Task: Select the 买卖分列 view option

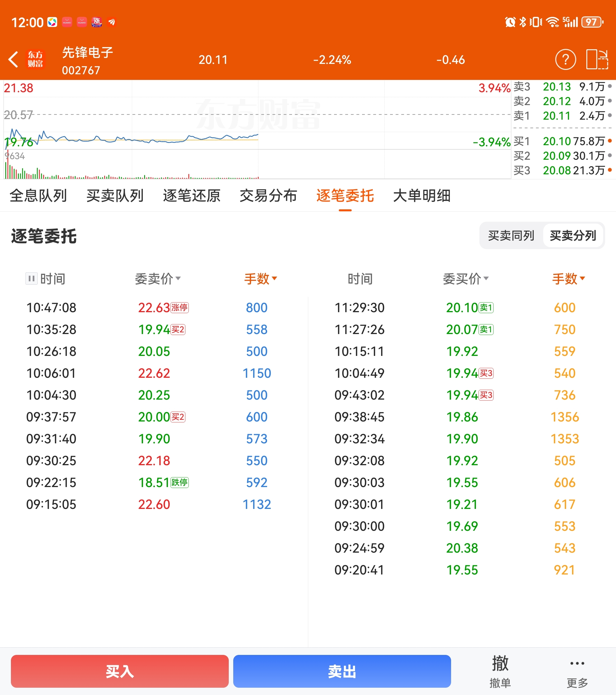Action: [x=573, y=236]
